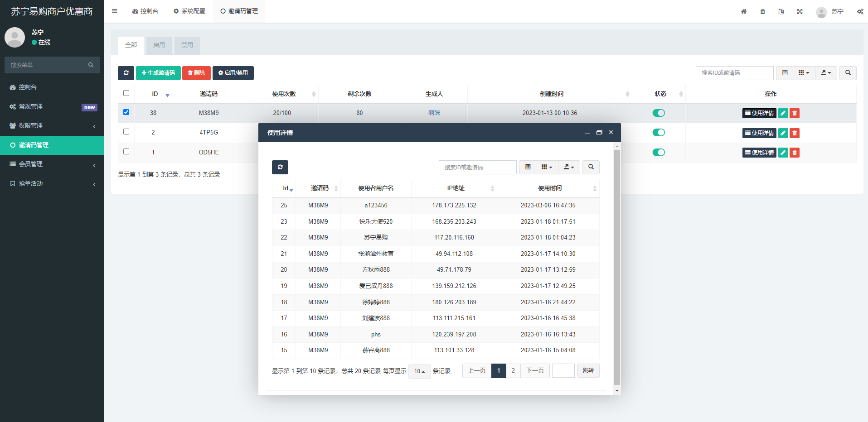The width and height of the screenshot is (868, 422).
Task: Click the green edit icon for invitation code M38M9
Action: (x=783, y=113)
